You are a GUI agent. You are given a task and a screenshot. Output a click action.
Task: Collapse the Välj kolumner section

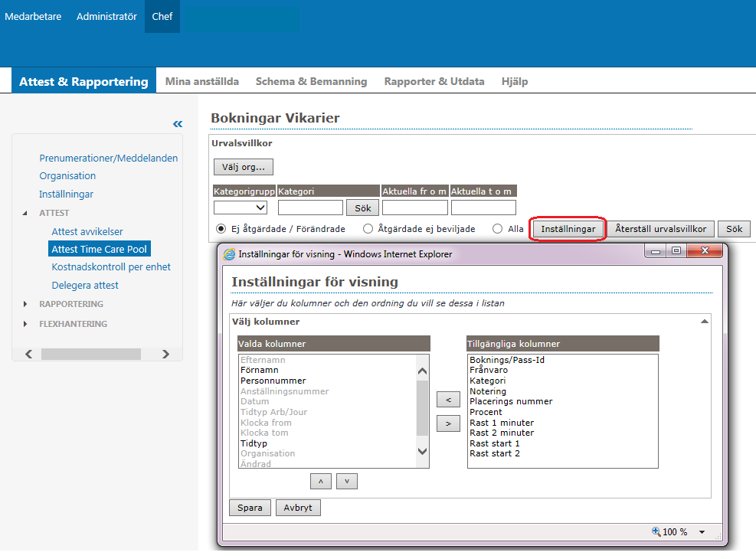click(705, 321)
